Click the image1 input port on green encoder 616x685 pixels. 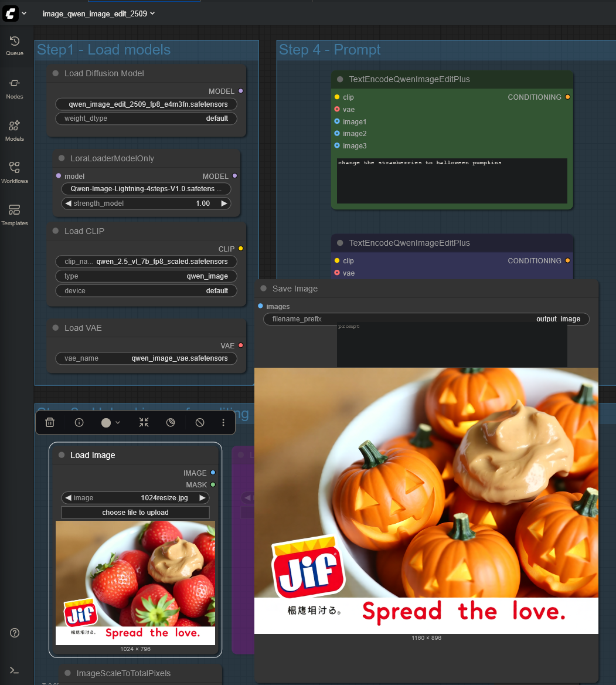tap(337, 121)
